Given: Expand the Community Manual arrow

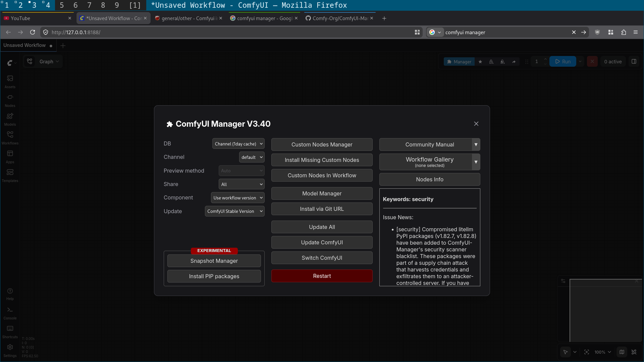Looking at the screenshot, I should [x=476, y=144].
